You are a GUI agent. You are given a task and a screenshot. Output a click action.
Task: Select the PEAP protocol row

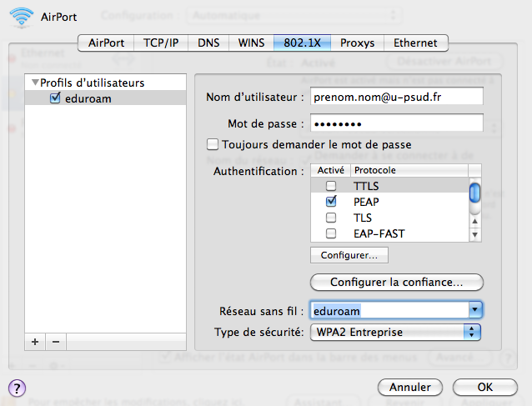[x=390, y=202]
